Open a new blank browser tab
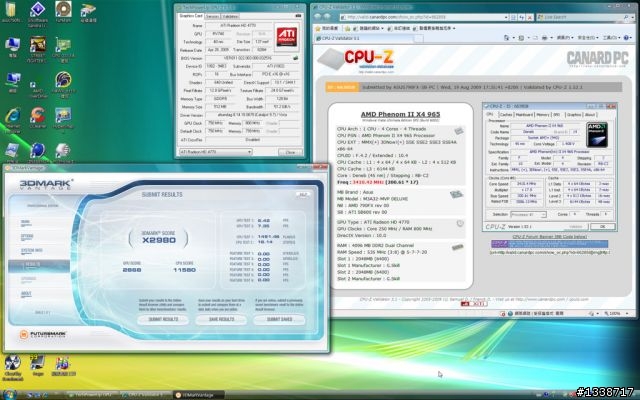The width and height of the screenshot is (640, 400). pyautogui.click(x=419, y=38)
